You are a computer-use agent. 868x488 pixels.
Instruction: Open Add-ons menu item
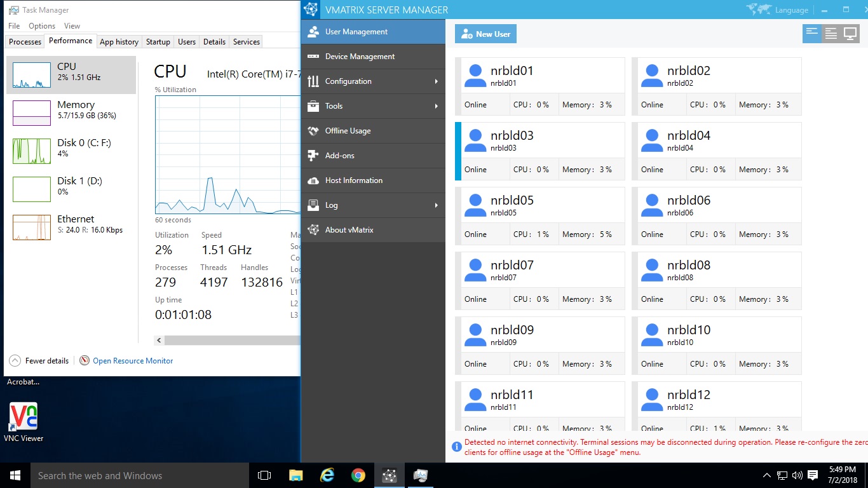click(x=373, y=156)
